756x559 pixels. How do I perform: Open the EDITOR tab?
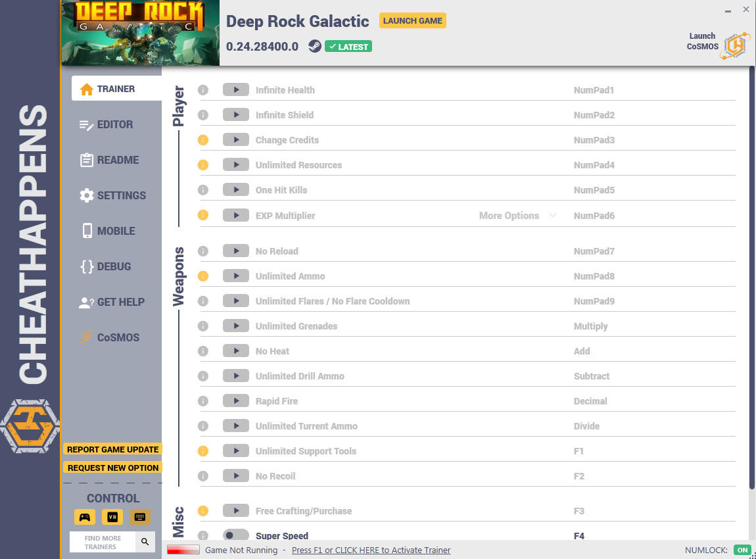coord(116,124)
